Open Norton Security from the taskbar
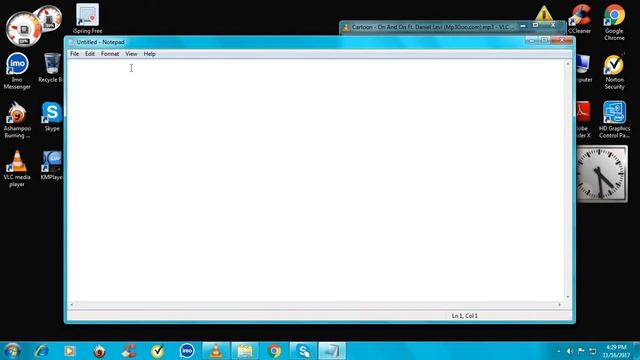Image resolution: width=640 pixels, height=360 pixels. (x=158, y=351)
